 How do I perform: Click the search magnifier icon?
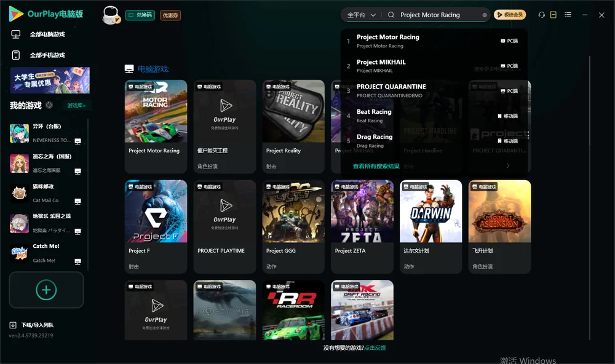coord(391,15)
